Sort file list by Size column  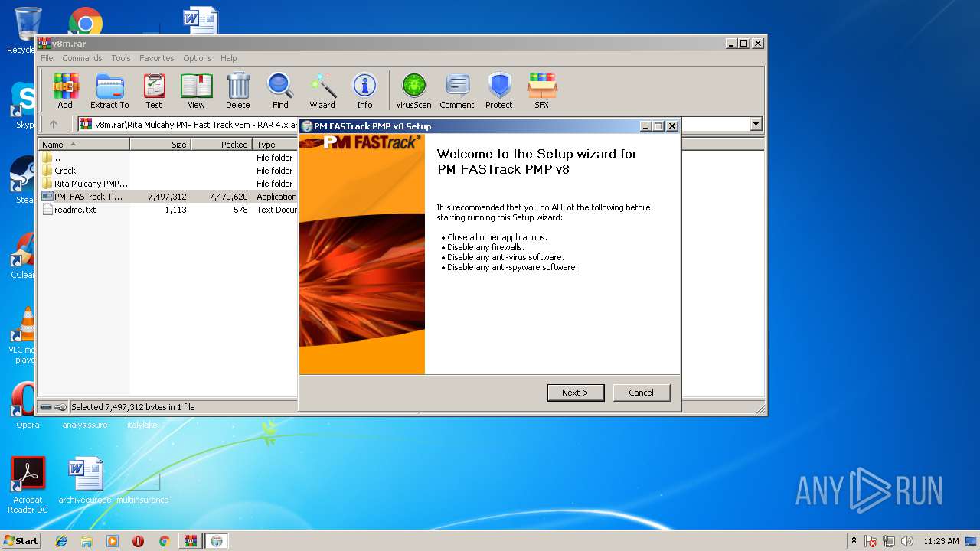[160, 144]
